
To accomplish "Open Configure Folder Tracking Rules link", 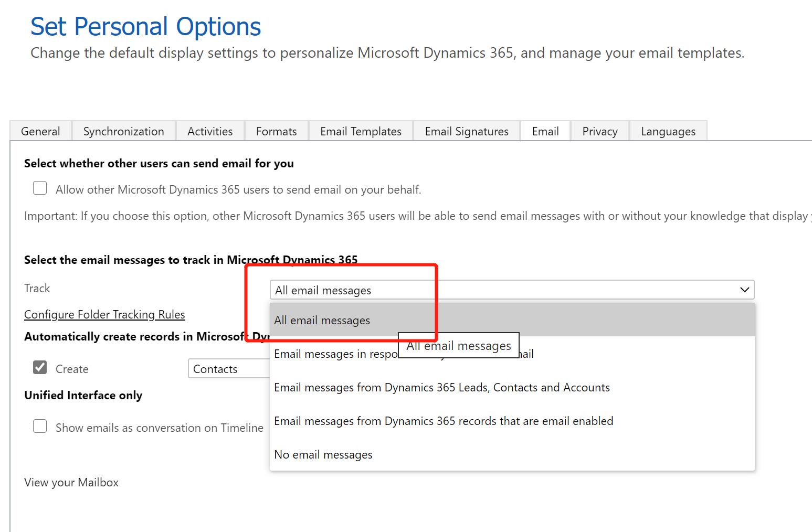I will [104, 314].
